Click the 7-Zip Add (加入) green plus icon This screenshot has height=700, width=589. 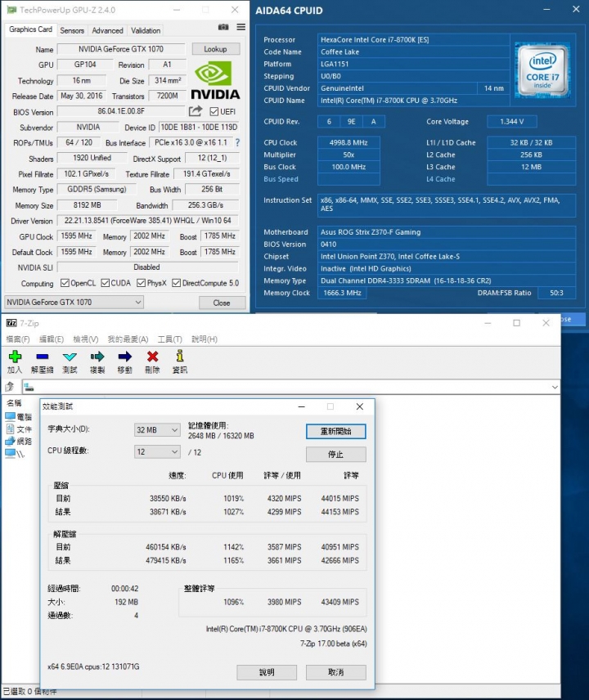[15, 357]
